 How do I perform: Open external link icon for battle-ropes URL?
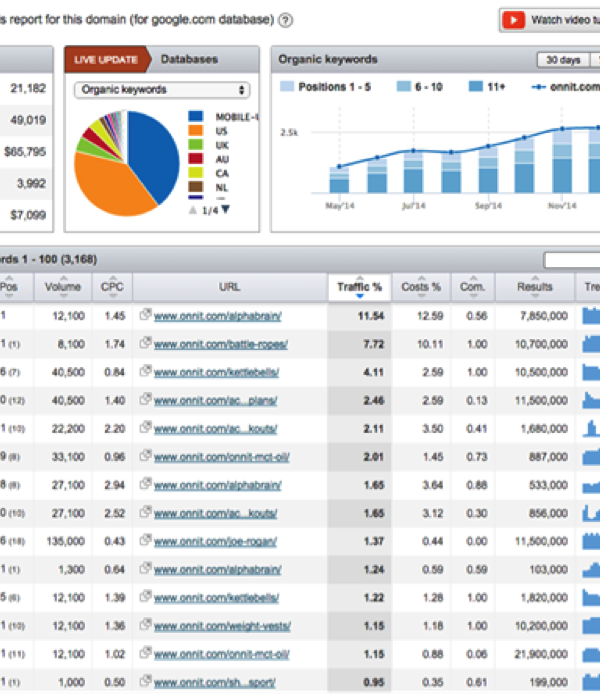point(145,343)
